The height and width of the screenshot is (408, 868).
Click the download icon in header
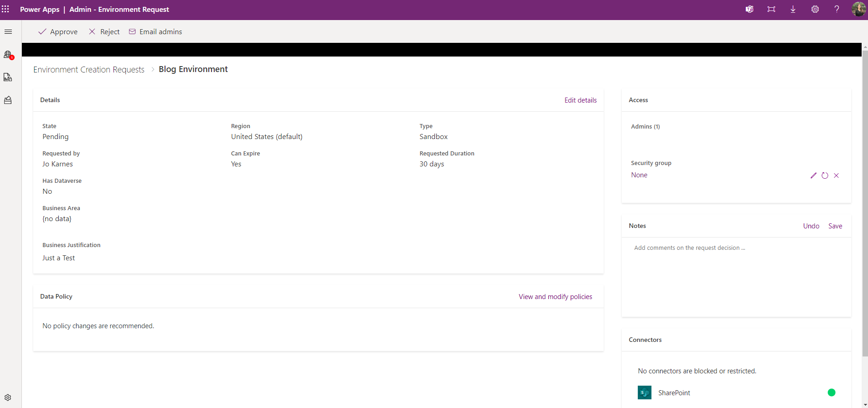point(793,9)
